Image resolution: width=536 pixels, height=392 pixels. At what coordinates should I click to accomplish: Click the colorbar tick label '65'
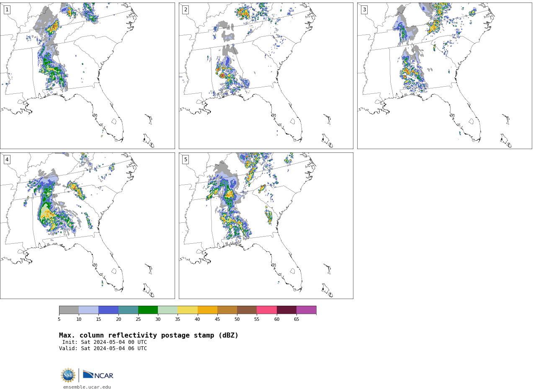296,320
